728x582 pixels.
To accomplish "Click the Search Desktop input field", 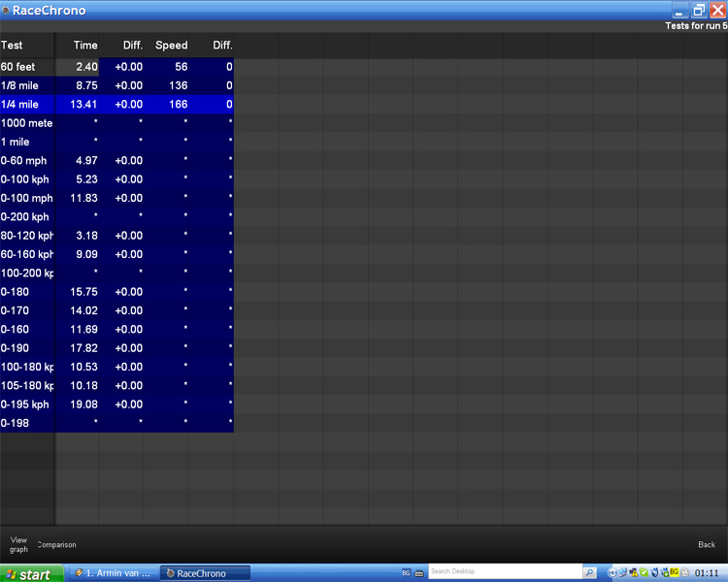I will [x=504, y=572].
